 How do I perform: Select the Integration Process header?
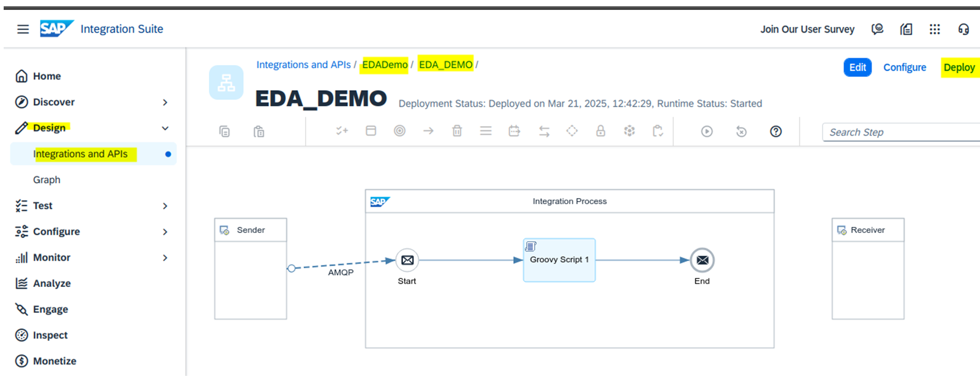tap(570, 201)
